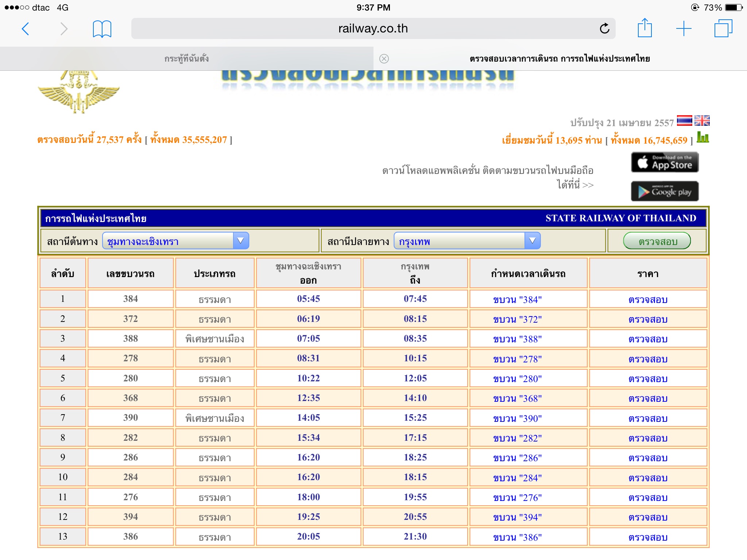The image size is (747, 560).
Task: Check price ตรวจสอบ for train 282
Action: click(x=648, y=438)
